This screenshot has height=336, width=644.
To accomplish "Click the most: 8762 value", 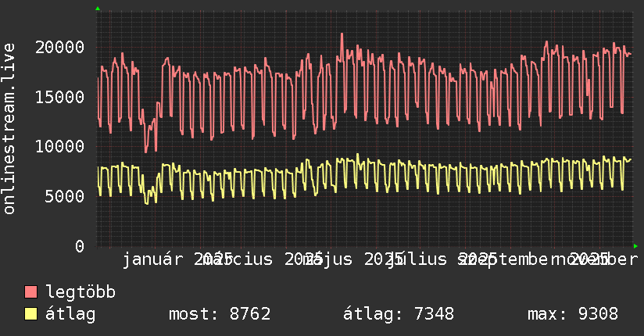I will [x=220, y=314].
